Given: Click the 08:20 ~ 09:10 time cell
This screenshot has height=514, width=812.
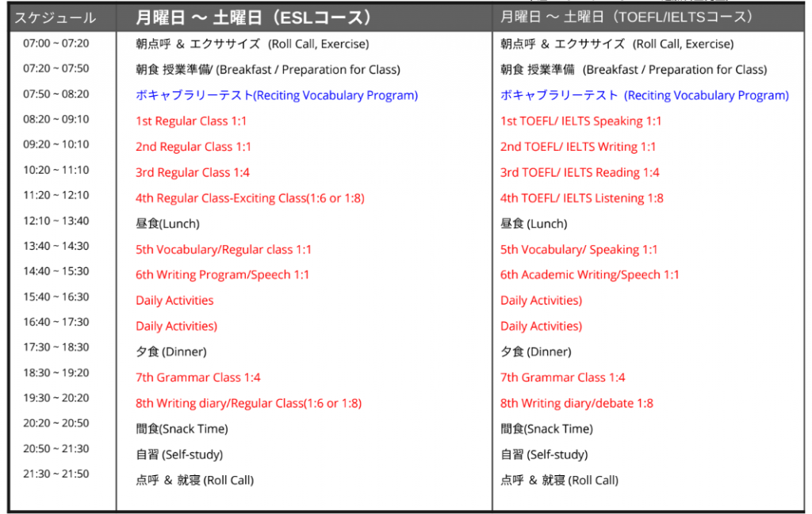Looking at the screenshot, I should click(56, 120).
